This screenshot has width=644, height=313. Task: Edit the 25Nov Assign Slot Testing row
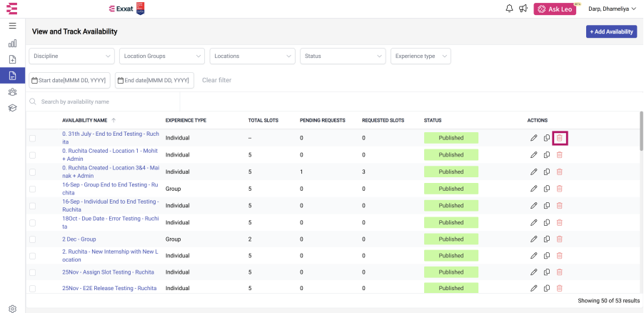click(x=533, y=272)
